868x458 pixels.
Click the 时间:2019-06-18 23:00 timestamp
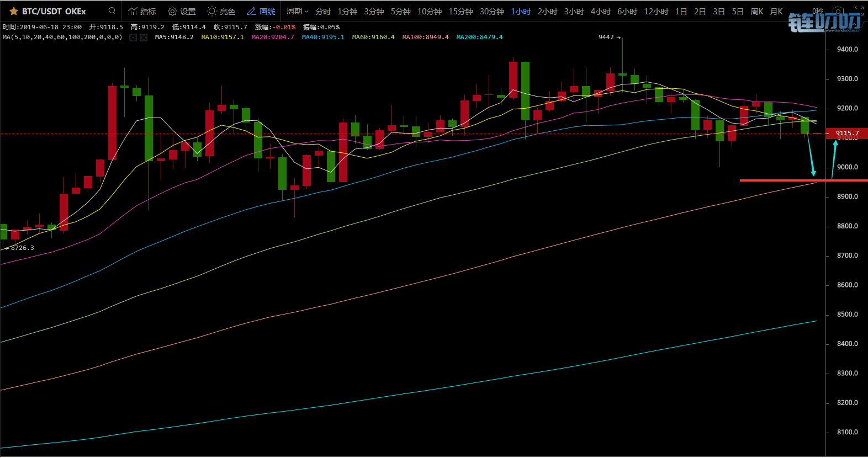tap(42, 27)
